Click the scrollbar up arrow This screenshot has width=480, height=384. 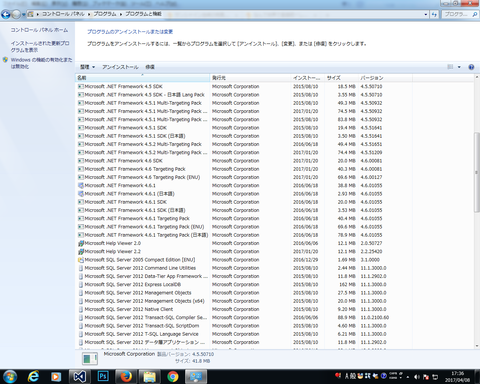pos(477,77)
